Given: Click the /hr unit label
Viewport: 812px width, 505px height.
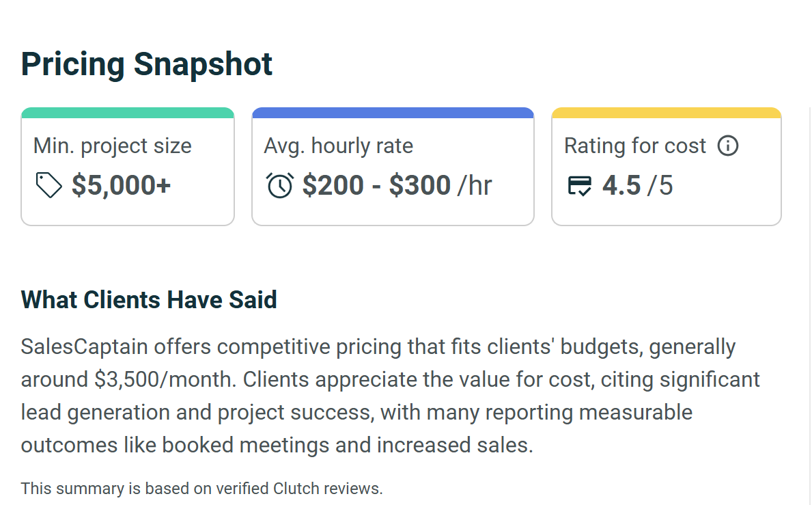Looking at the screenshot, I should pos(477,186).
